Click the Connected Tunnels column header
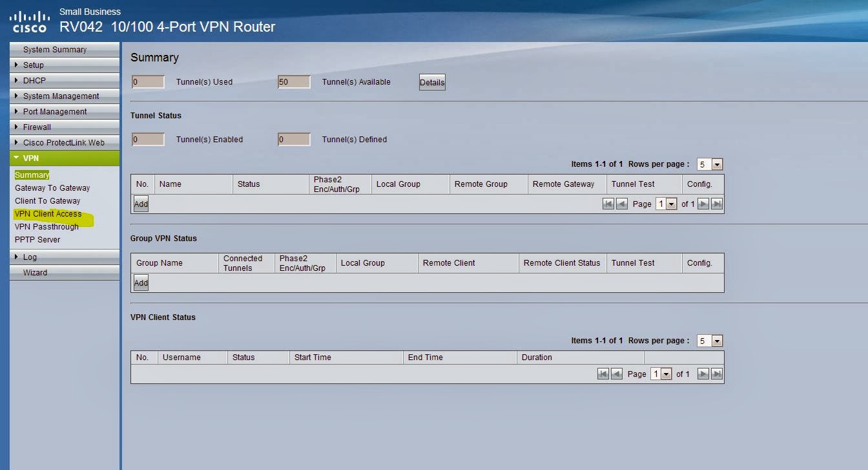This screenshot has width=868, height=470. [247, 263]
